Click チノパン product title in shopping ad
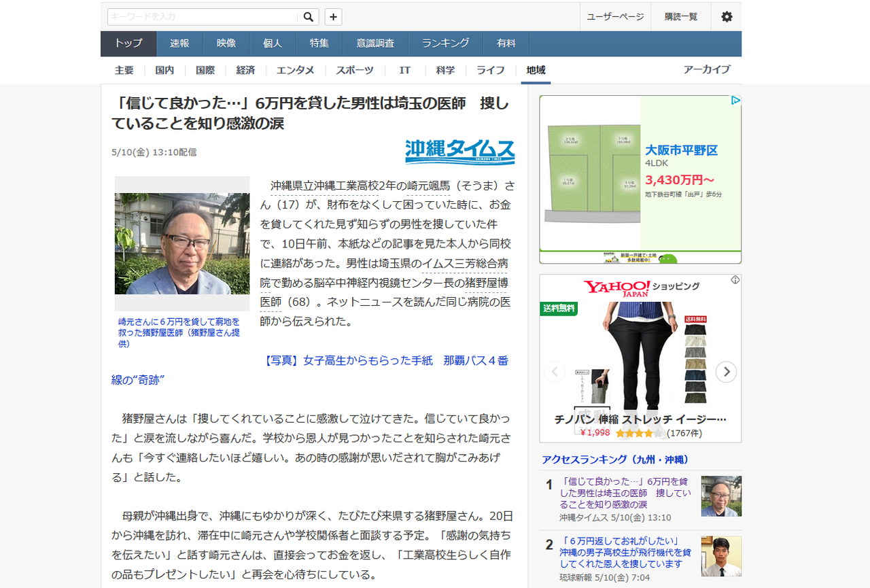The image size is (870, 588). (640, 419)
